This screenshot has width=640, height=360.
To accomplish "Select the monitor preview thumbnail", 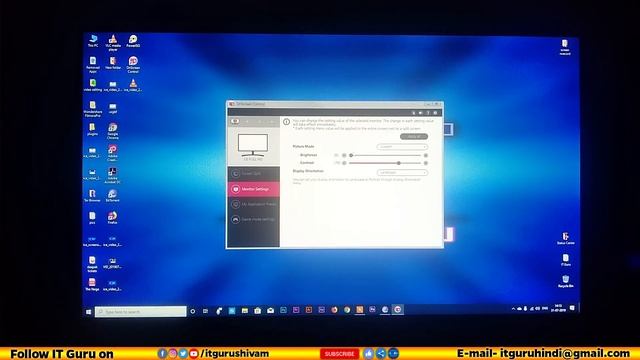I will (x=253, y=147).
